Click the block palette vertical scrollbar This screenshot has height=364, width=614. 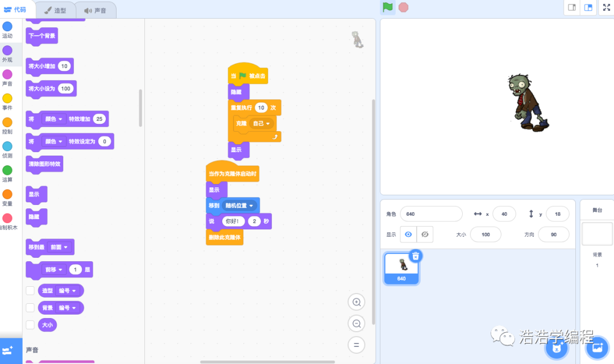click(x=140, y=108)
